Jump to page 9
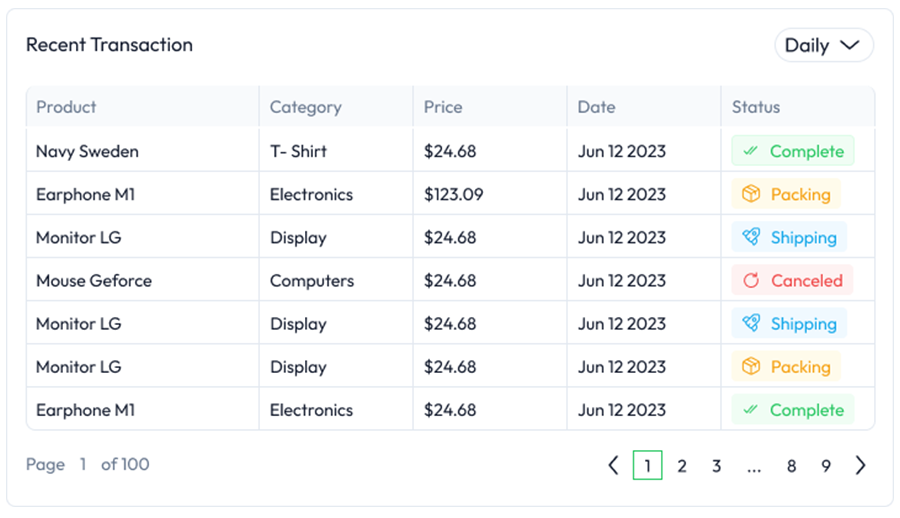The width and height of the screenshot is (900, 518). 826,465
